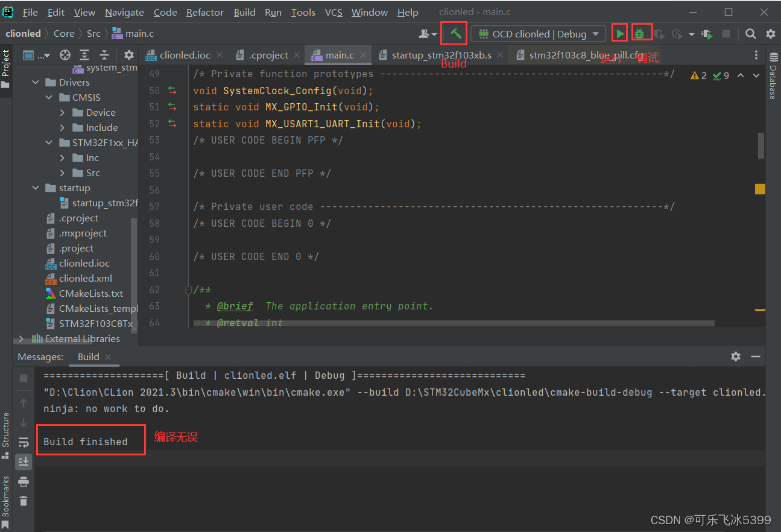Viewport: 781px width, 532px height.
Task: Open Project view selector dropdown
Action: click(37, 55)
